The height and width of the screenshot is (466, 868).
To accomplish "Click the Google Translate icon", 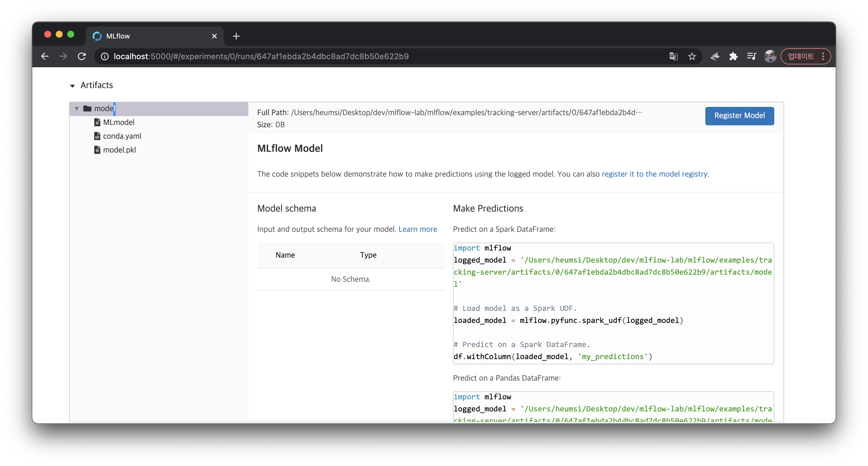I will coord(673,56).
